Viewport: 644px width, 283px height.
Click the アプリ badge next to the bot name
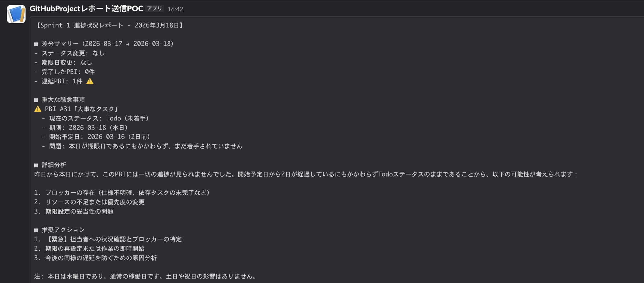pos(155,9)
